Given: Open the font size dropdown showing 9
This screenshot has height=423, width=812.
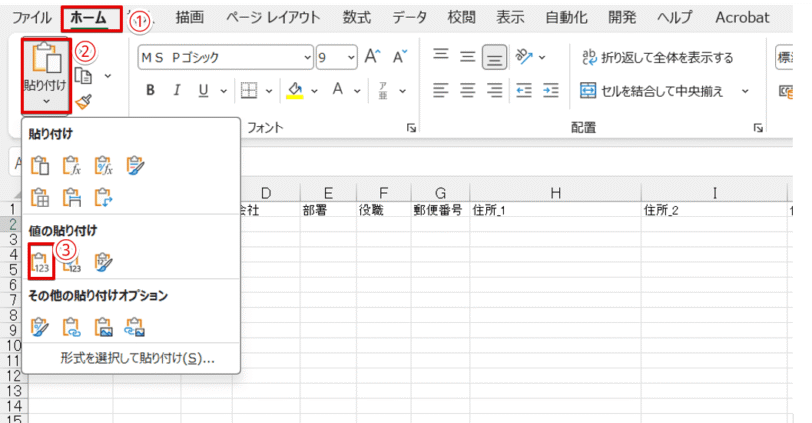Looking at the screenshot, I should point(351,57).
